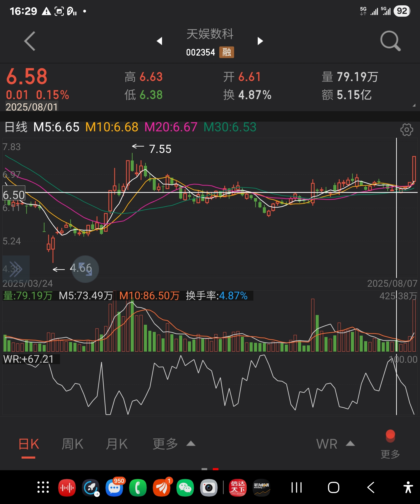Open stock search with magnifier icon
Viewport: 420px width, 504px height.
pyautogui.click(x=391, y=41)
